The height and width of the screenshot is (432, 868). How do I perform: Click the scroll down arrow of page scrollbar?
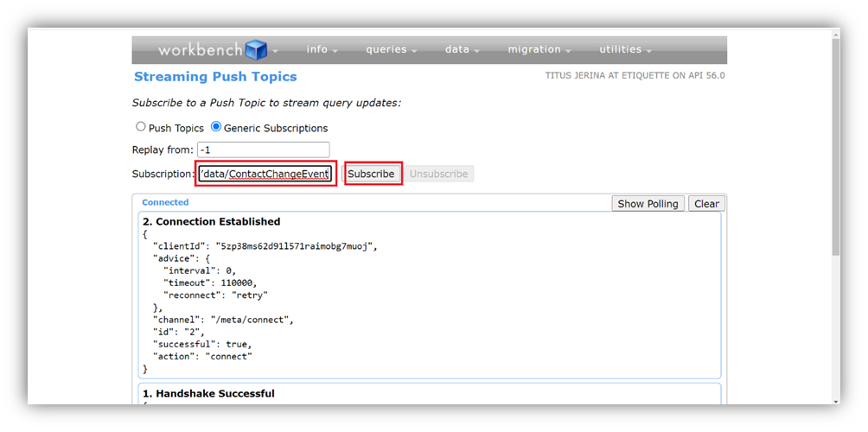coord(836,401)
